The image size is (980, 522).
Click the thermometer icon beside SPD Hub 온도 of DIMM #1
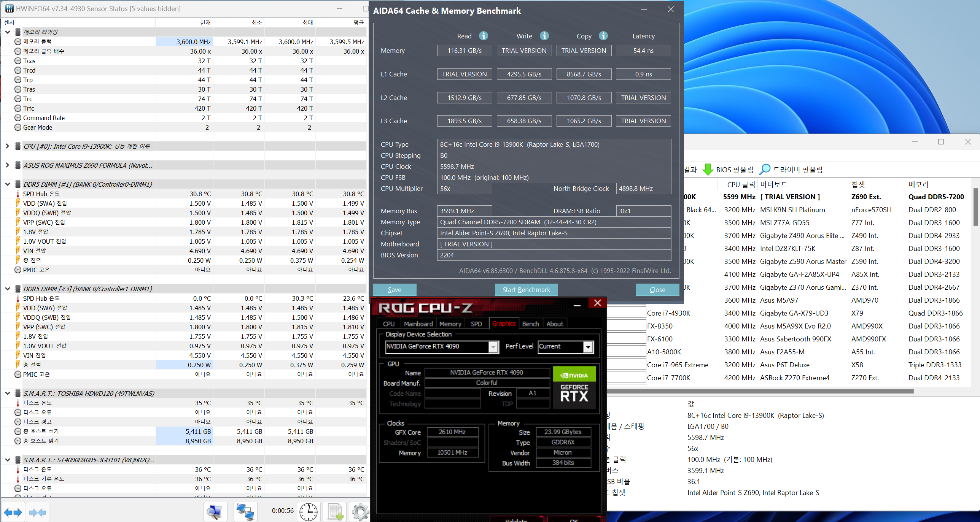[x=18, y=194]
